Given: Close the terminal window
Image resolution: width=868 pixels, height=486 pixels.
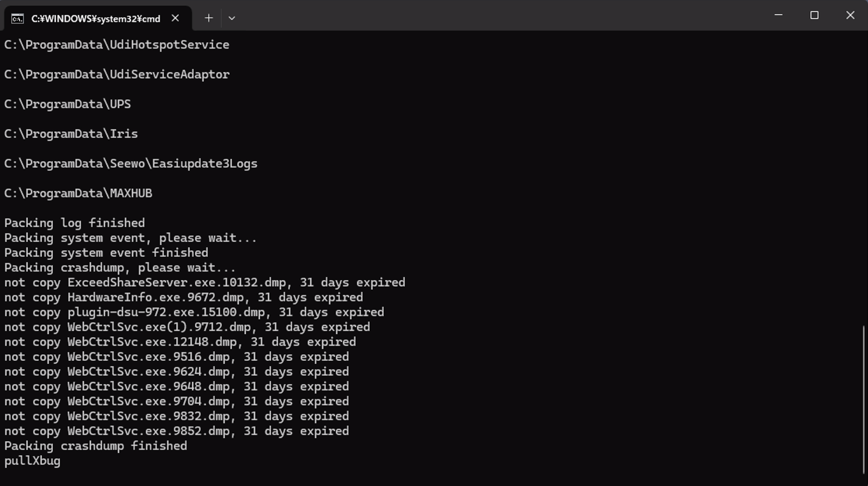Looking at the screenshot, I should pyautogui.click(x=850, y=15).
